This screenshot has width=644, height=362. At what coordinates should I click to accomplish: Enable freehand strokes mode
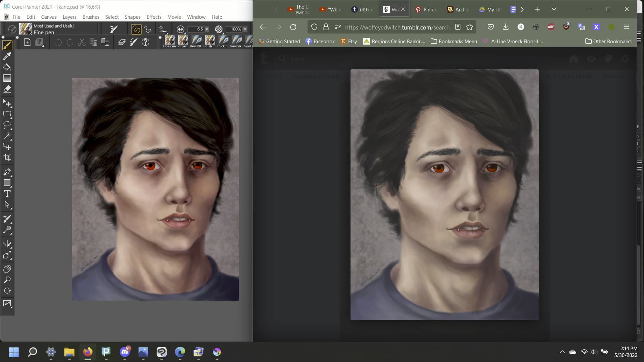pos(136,29)
